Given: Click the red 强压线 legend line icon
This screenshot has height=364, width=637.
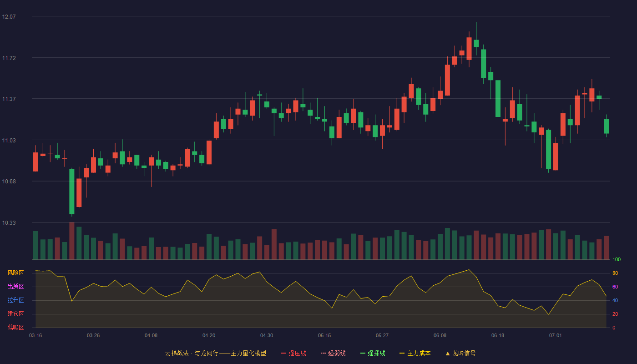Looking at the screenshot, I should 284,353.
